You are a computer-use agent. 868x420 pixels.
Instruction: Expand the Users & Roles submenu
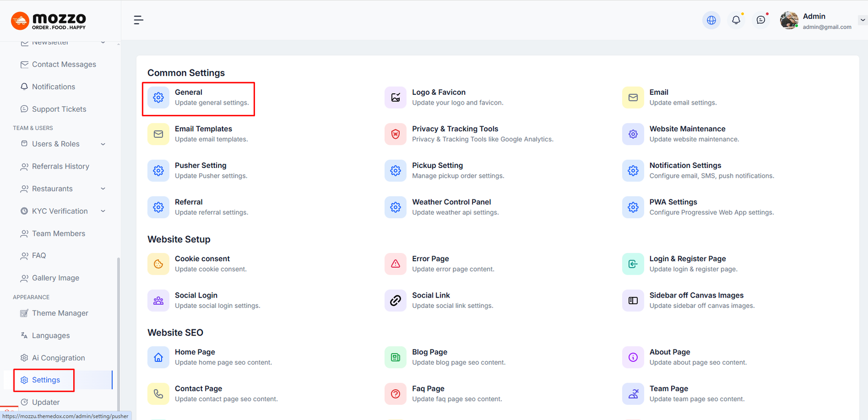(x=103, y=144)
